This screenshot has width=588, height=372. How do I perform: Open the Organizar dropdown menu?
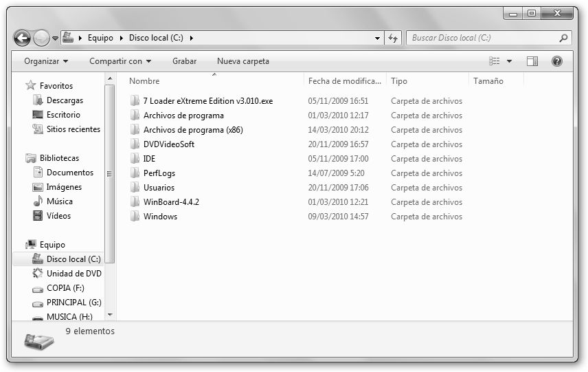pos(46,61)
